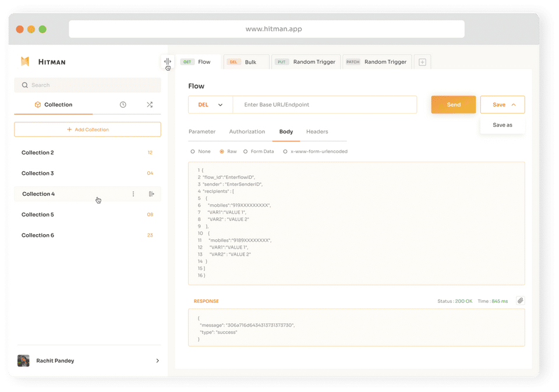Open the shuffle arrows sidebar tab
This screenshot has height=392, width=559.
(x=150, y=104)
